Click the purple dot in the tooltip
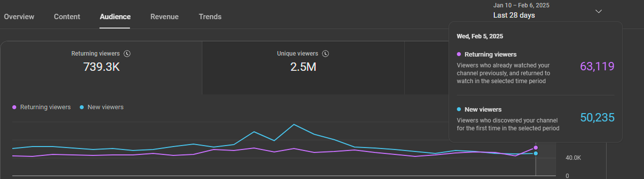This screenshot has width=644, height=179. (x=459, y=55)
